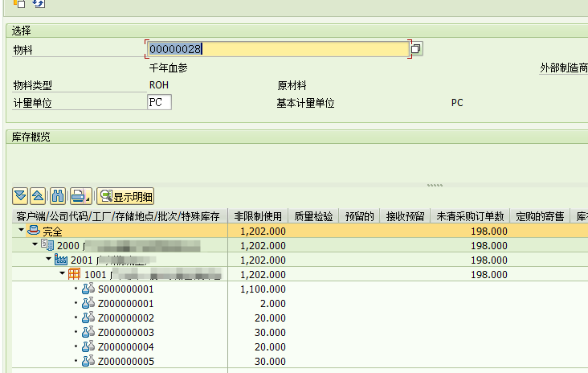Select batch S000000001 row

[x=125, y=289]
